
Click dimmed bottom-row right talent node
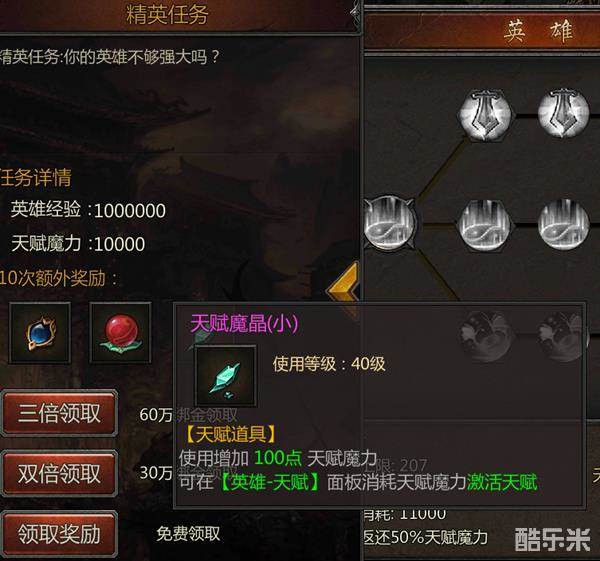tap(562, 337)
